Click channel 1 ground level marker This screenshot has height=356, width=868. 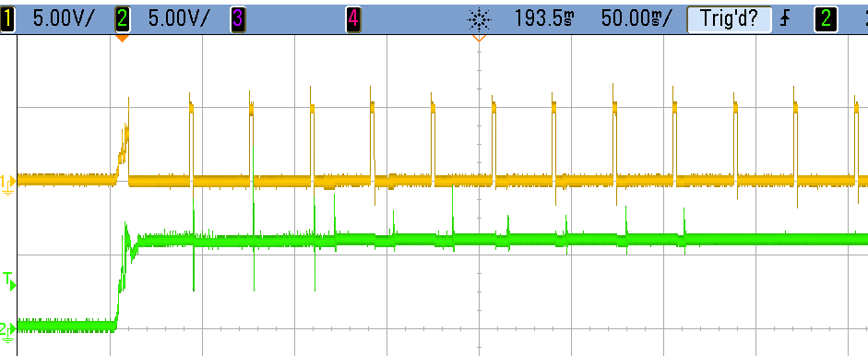pyautogui.click(x=8, y=185)
